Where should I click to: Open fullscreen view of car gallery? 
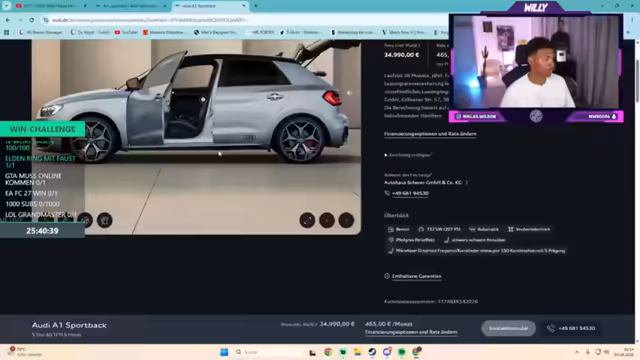[307, 220]
